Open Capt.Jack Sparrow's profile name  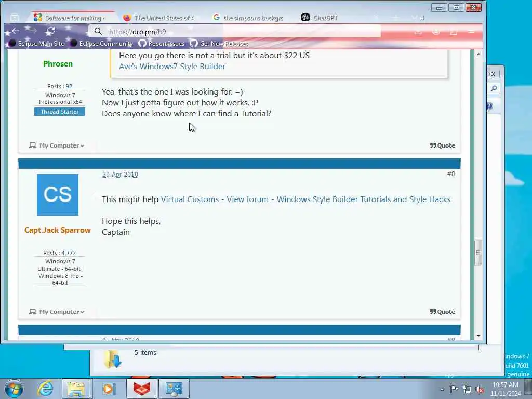58,230
